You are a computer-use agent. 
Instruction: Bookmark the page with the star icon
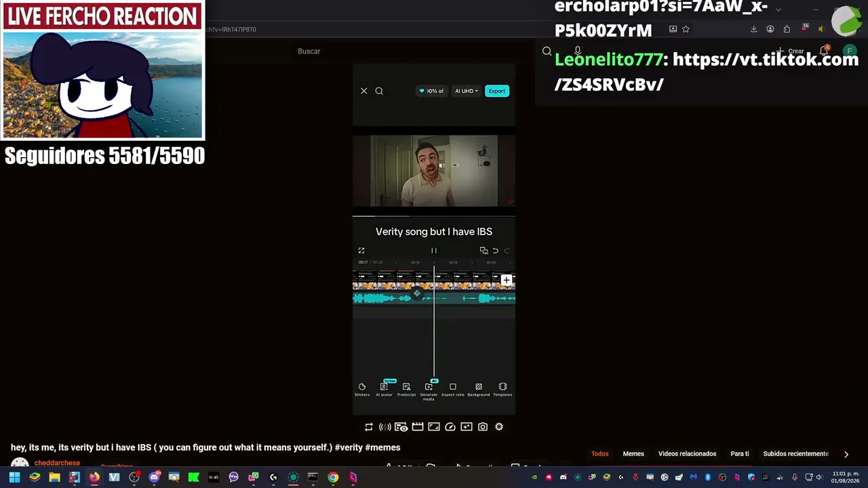686,29
